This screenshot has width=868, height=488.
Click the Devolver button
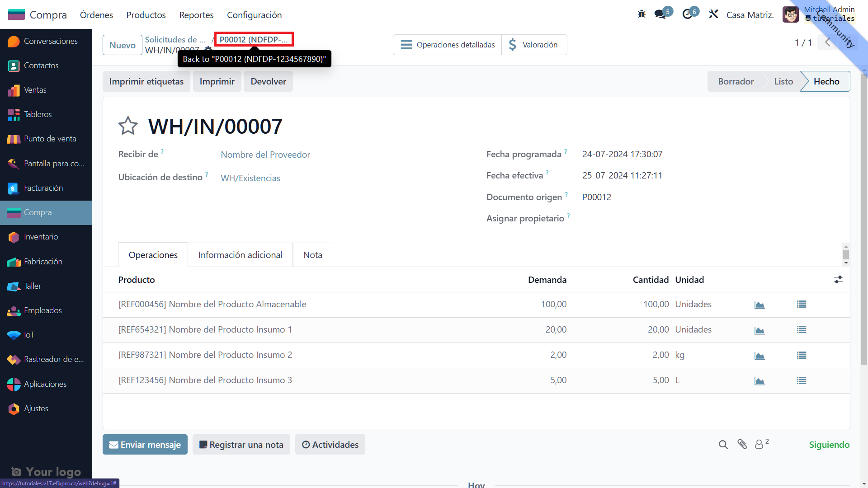coord(268,81)
